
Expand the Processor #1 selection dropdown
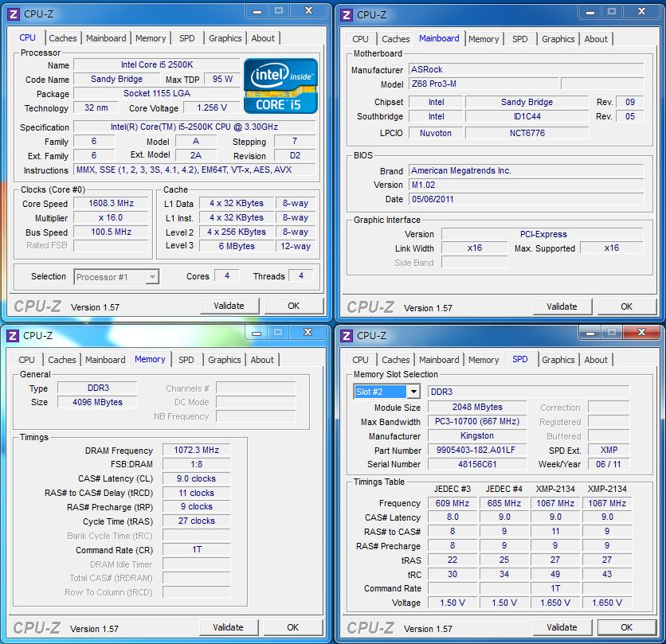tap(152, 277)
